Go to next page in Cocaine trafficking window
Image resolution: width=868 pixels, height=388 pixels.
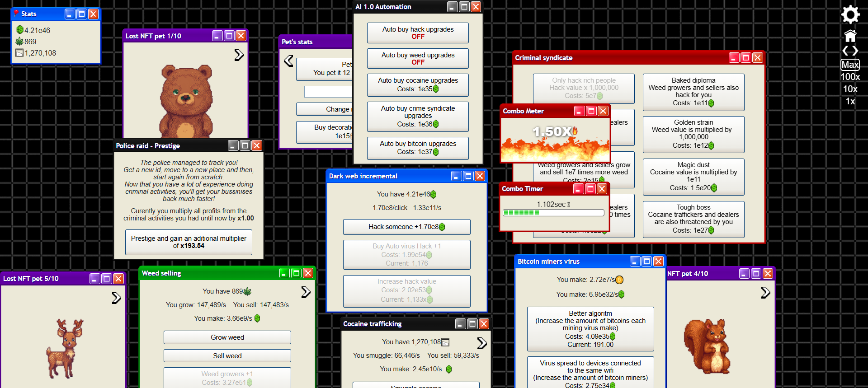[x=482, y=343]
